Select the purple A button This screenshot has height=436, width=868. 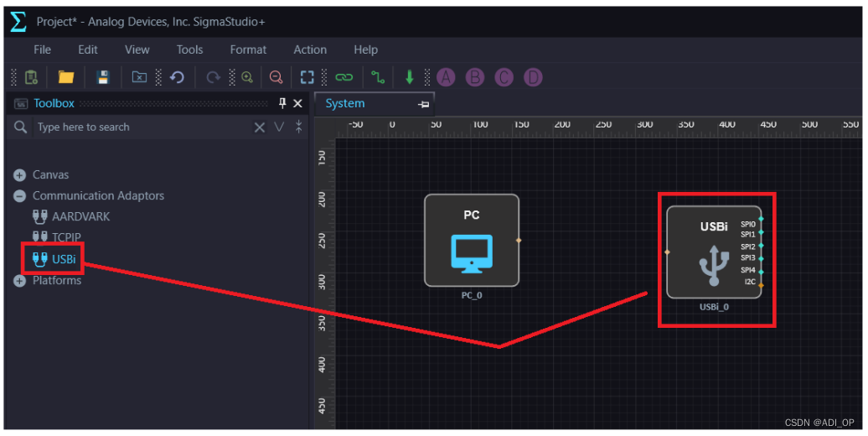(446, 77)
